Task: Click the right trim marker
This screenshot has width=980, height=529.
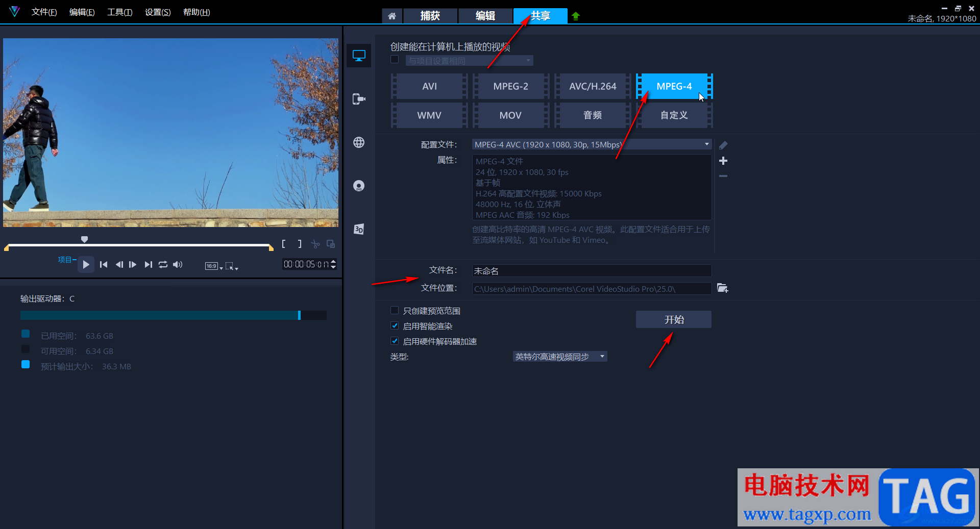Action: [x=271, y=248]
